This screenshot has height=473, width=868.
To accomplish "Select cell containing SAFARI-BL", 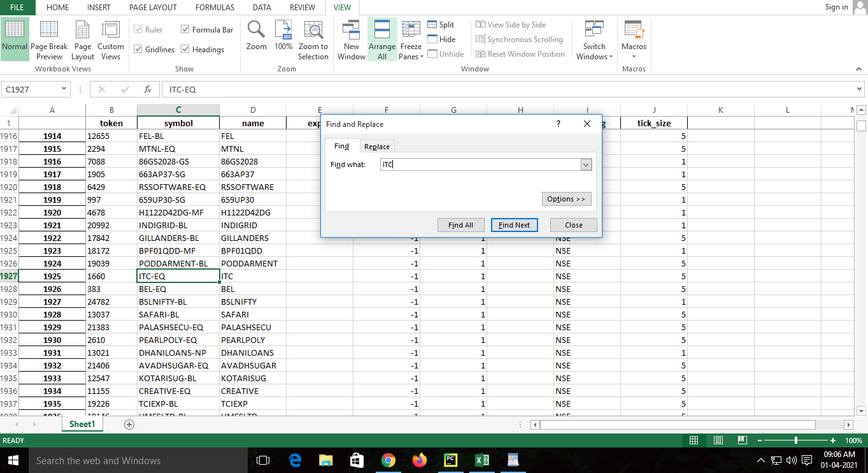I will [x=178, y=314].
